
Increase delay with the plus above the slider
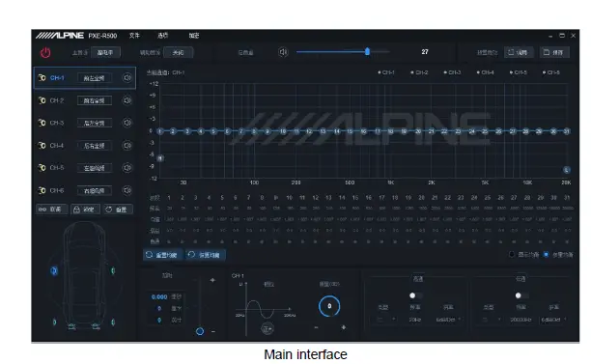[x=212, y=280]
